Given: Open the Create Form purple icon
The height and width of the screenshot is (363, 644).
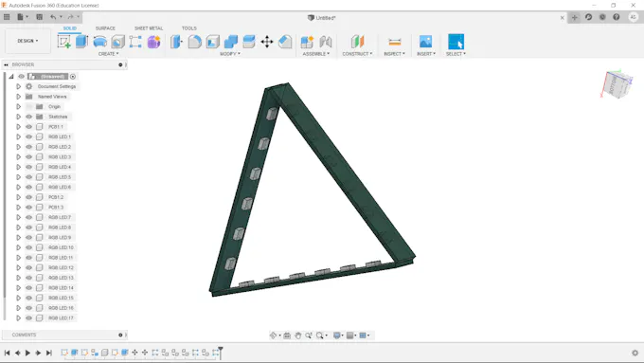Looking at the screenshot, I should pyautogui.click(x=153, y=42).
